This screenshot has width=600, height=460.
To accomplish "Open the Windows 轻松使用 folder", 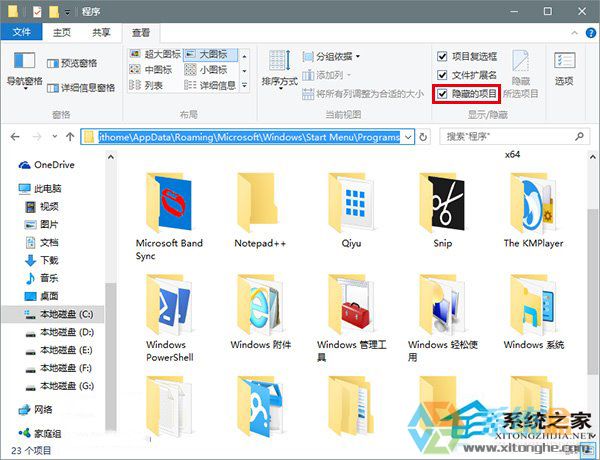I will (x=442, y=318).
